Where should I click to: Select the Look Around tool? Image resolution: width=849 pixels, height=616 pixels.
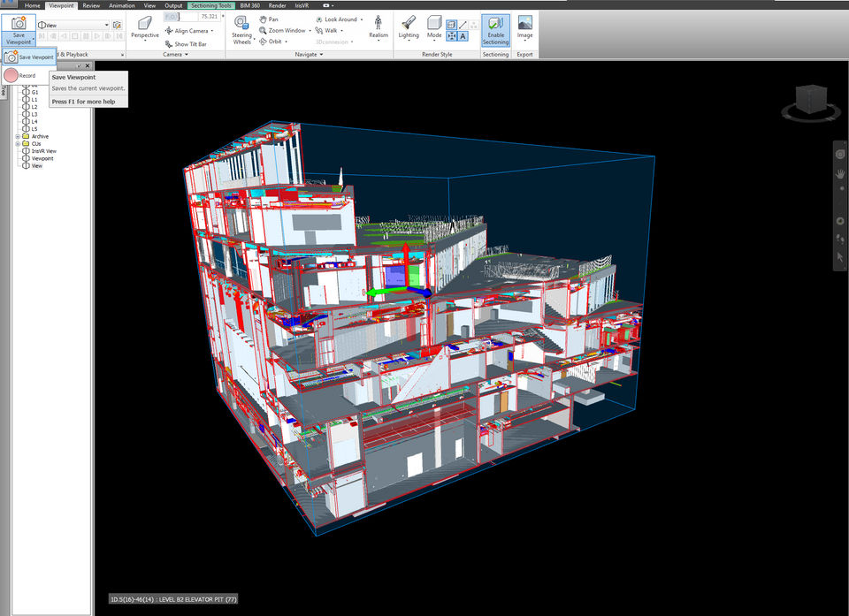coord(336,19)
